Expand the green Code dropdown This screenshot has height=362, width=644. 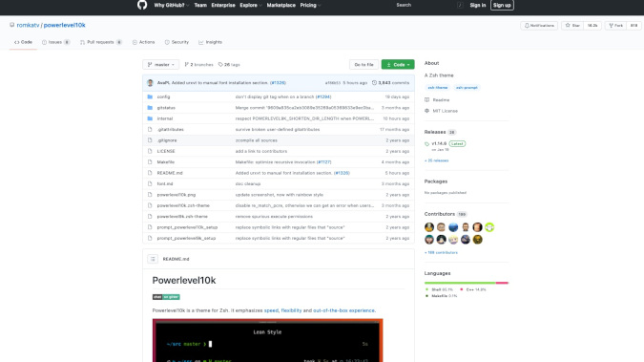coord(398,65)
